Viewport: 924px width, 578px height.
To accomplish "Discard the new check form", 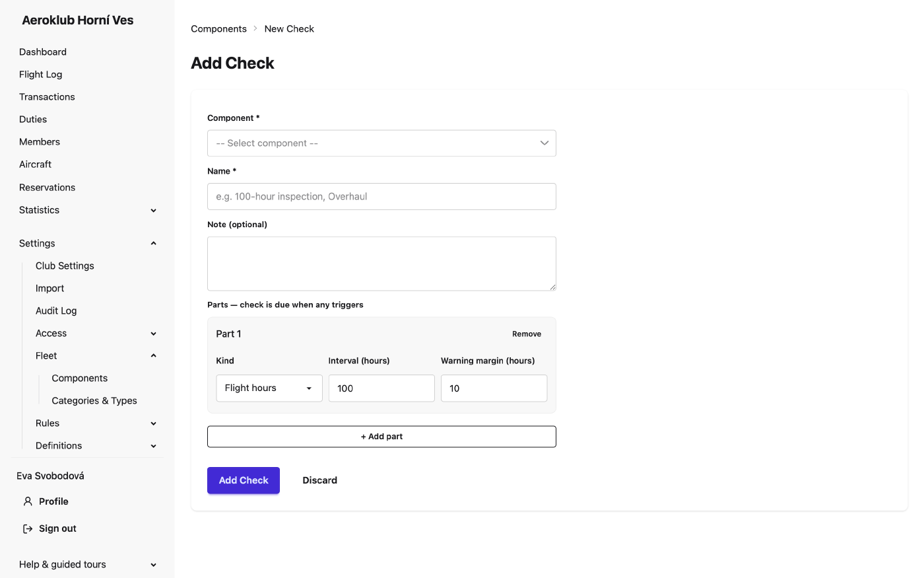I will pyautogui.click(x=320, y=480).
